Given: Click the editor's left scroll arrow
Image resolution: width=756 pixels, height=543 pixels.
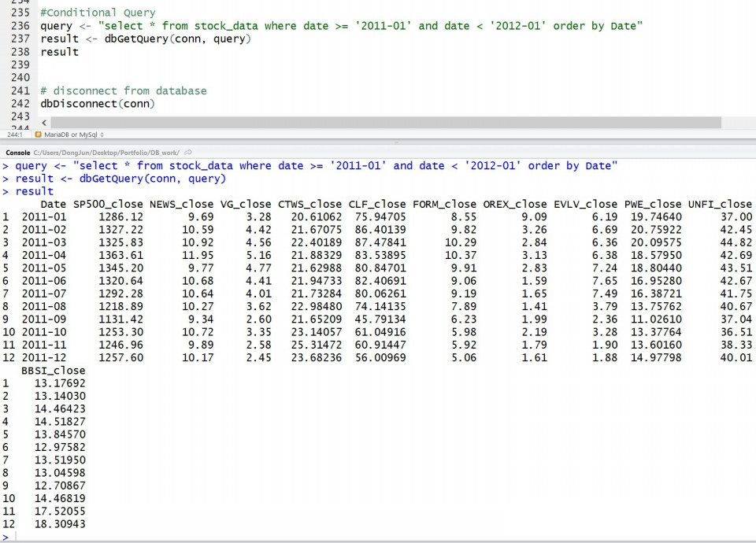Looking at the screenshot, I should click(44, 123).
